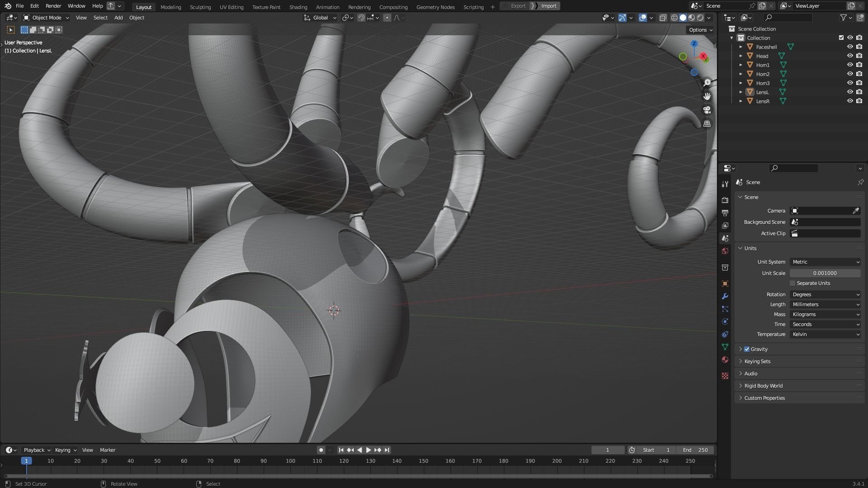Open the Texture properties tab
This screenshot has width=868, height=488.
pyautogui.click(x=725, y=376)
